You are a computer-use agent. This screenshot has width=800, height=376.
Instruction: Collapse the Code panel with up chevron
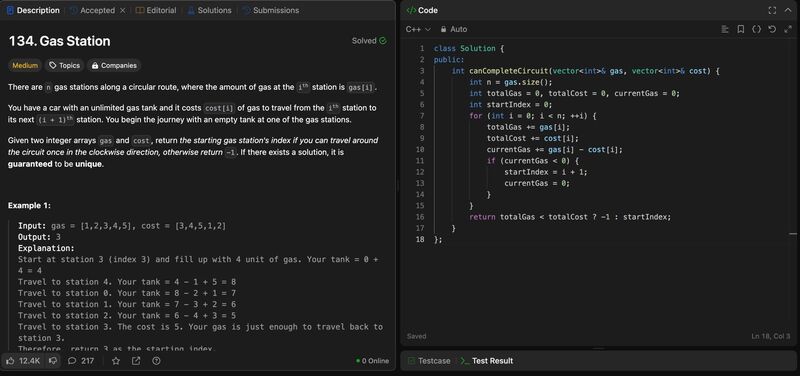click(x=788, y=10)
